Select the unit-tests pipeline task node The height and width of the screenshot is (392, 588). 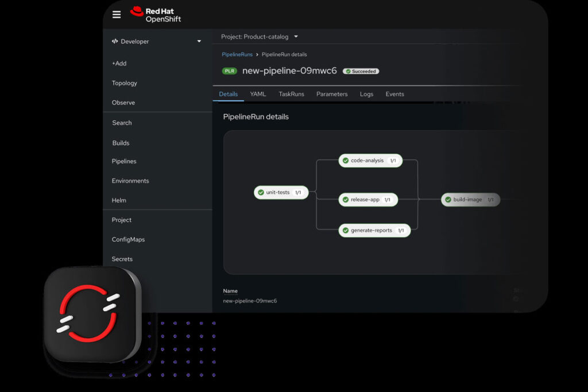pos(281,192)
